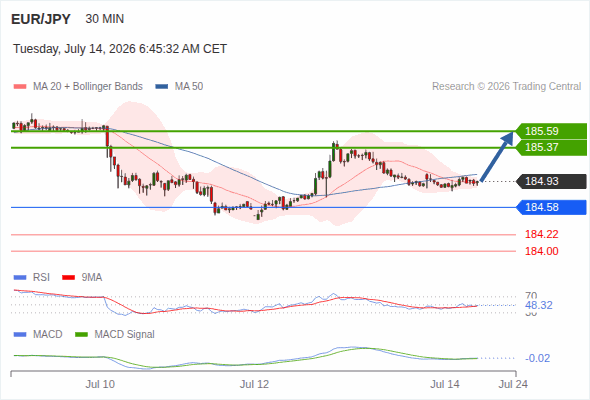Click the red 9MA legend swatch

point(68,278)
